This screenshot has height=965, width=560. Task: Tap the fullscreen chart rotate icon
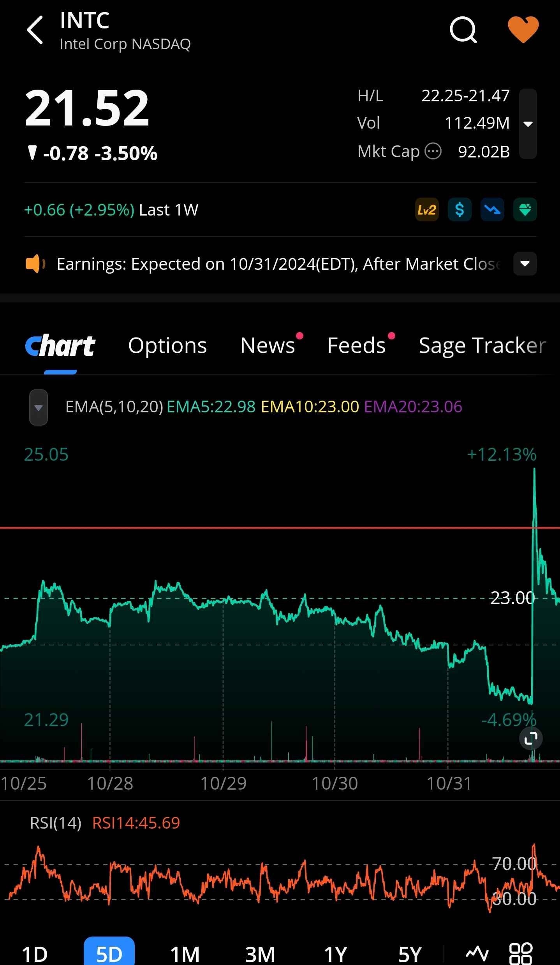click(x=531, y=738)
